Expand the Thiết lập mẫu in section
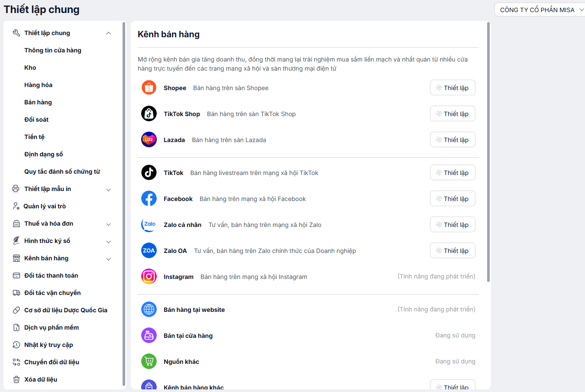The width and height of the screenshot is (585, 392). (108, 189)
